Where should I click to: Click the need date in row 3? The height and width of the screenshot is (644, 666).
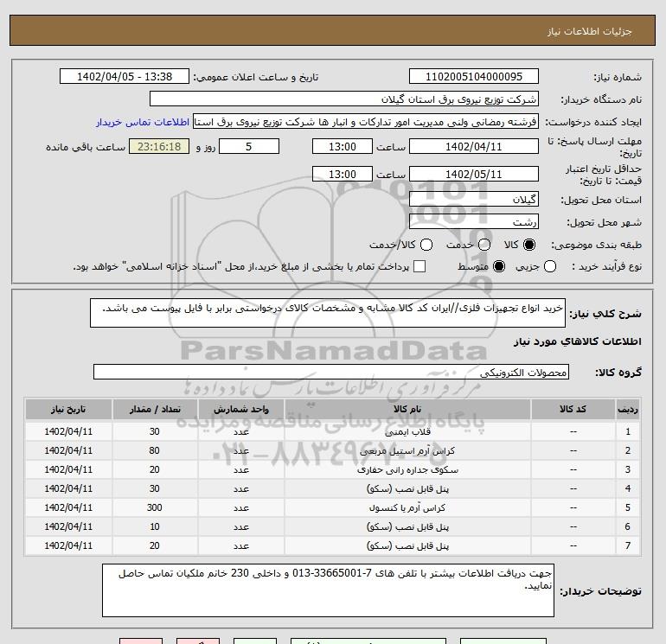coord(68,470)
